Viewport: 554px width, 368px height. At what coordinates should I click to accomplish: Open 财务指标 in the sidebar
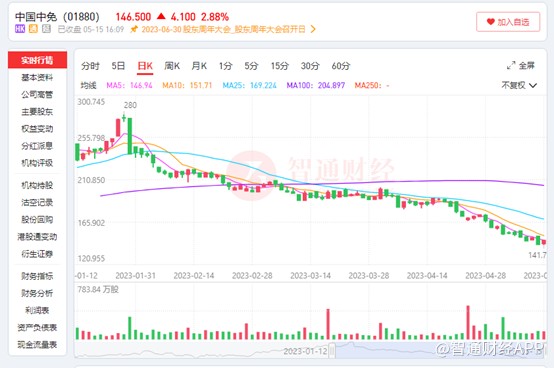click(x=37, y=276)
